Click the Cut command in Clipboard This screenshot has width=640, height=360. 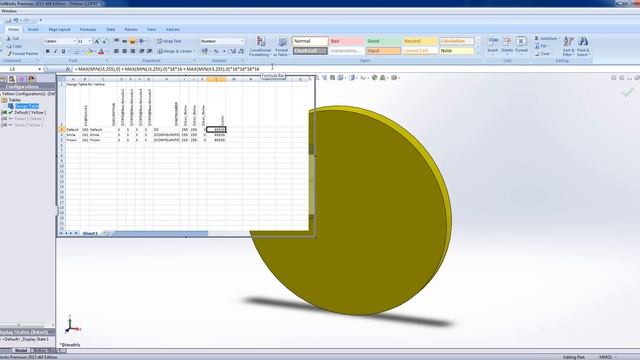[13, 38]
